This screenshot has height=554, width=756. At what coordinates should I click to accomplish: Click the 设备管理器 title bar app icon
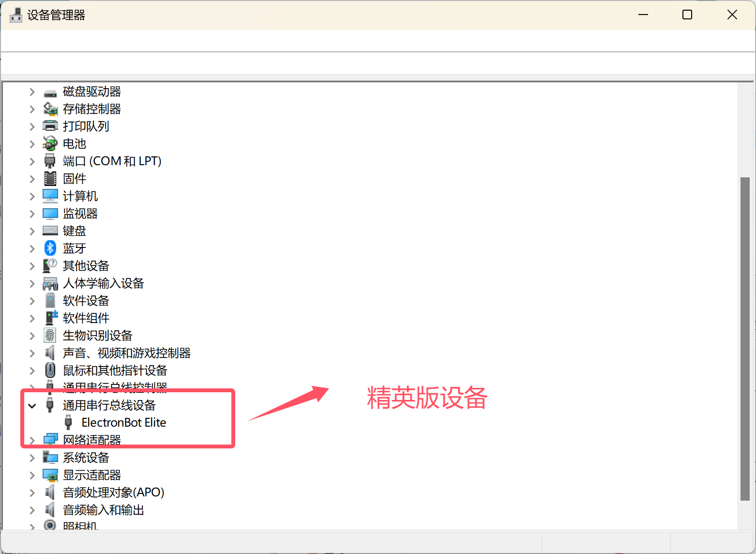pos(16,15)
